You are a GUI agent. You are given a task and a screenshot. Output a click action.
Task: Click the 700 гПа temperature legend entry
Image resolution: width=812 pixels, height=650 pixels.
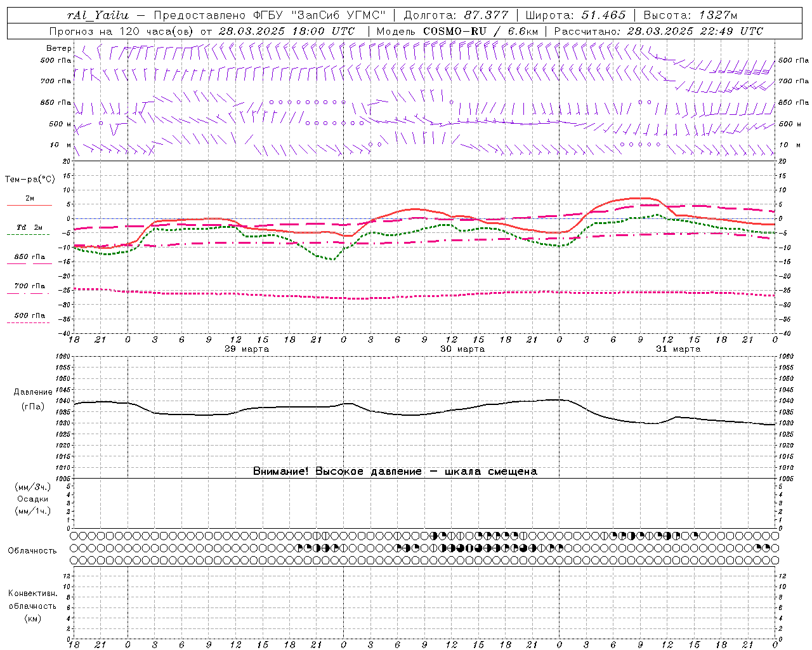(30, 286)
